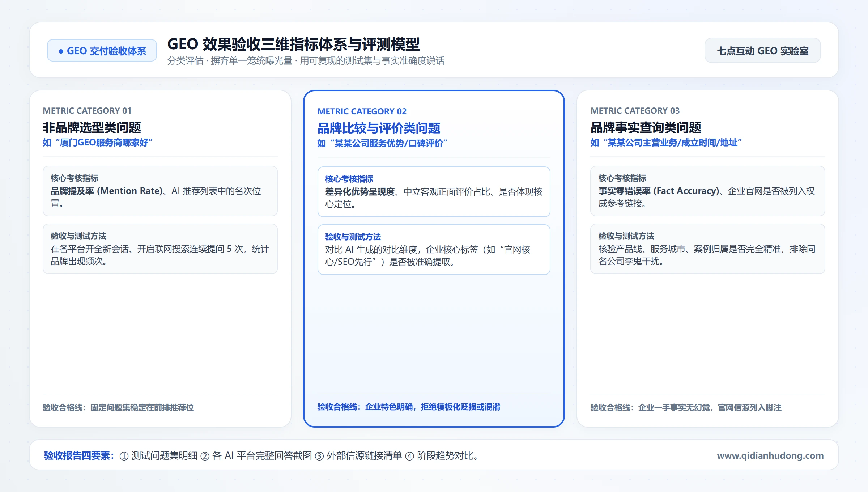The width and height of the screenshot is (868, 492).
Task: Select the main title GEO 效果验收三维指标体系与评测模型
Action: (293, 44)
